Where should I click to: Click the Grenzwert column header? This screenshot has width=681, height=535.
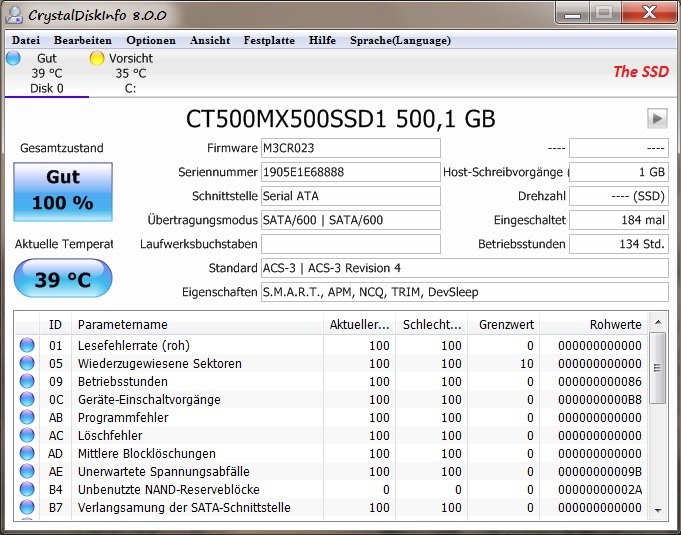pyautogui.click(x=503, y=324)
